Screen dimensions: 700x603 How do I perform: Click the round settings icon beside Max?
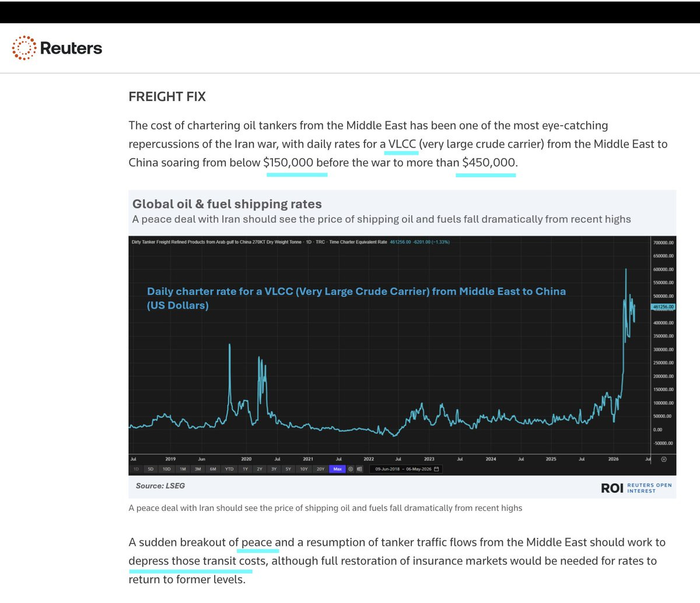point(351,469)
